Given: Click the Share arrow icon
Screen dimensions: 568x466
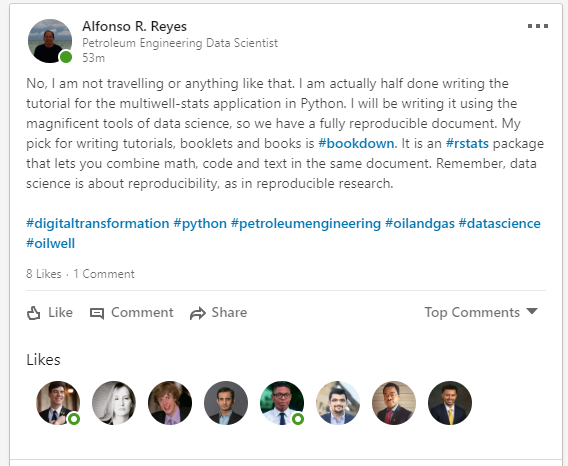Looking at the screenshot, I should pyautogui.click(x=198, y=313).
